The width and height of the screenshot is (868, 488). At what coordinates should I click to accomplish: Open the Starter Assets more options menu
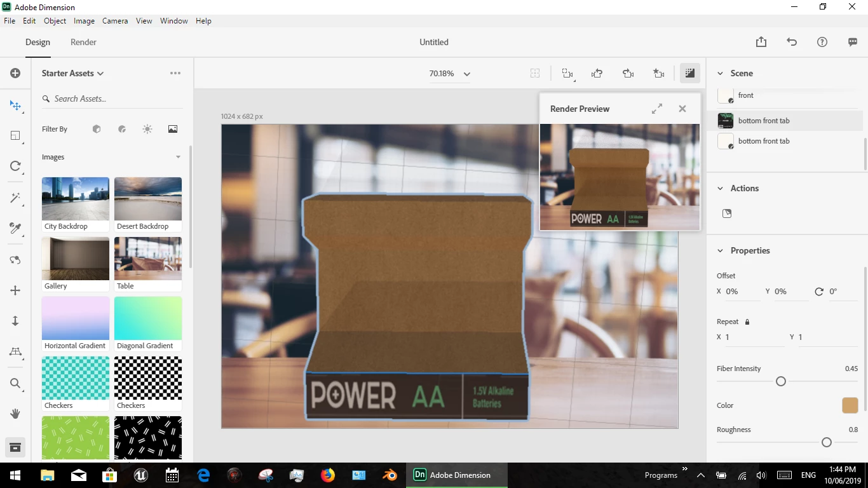click(175, 73)
